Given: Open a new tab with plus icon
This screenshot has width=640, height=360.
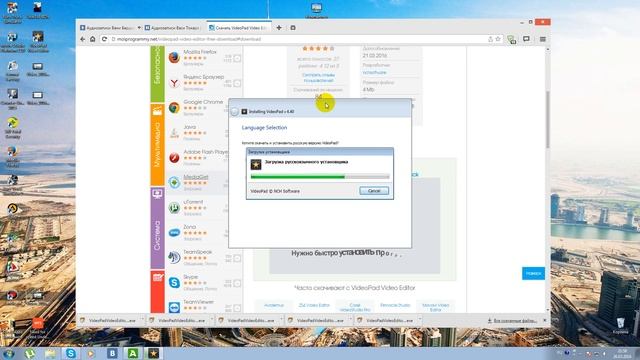Looking at the screenshot, I should click(x=279, y=28).
